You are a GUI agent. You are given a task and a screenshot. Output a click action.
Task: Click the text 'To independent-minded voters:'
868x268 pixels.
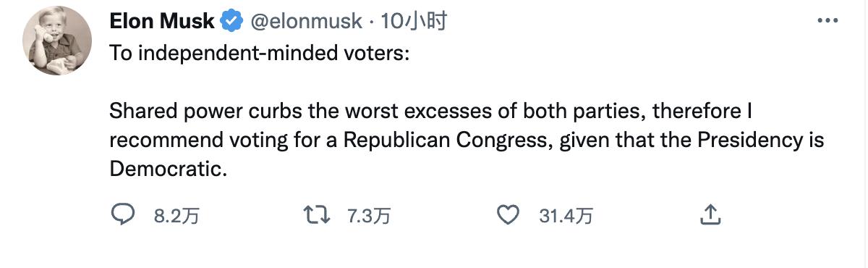click(x=259, y=56)
